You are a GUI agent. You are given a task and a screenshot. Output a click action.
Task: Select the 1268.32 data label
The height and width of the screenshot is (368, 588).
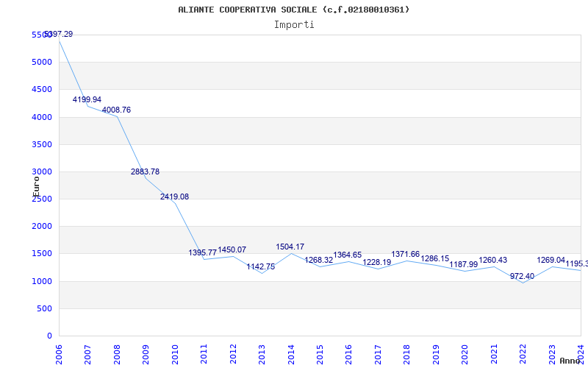click(x=319, y=261)
